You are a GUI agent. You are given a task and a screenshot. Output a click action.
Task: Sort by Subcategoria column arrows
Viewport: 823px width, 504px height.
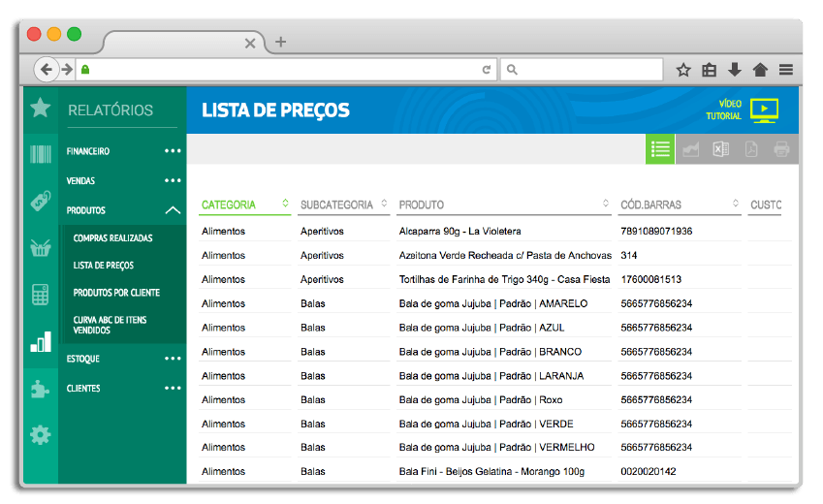point(384,203)
